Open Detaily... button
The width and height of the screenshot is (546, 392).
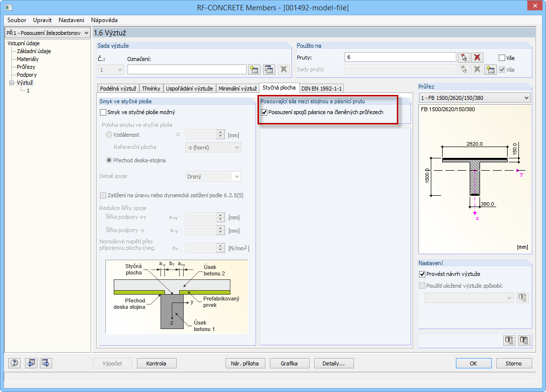[334, 363]
